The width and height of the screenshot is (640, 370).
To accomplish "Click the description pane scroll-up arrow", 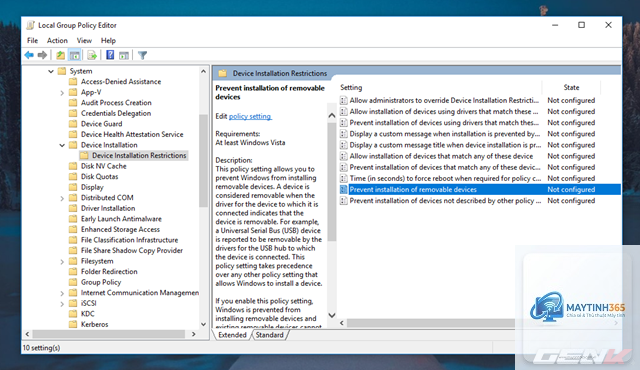I will (x=332, y=116).
